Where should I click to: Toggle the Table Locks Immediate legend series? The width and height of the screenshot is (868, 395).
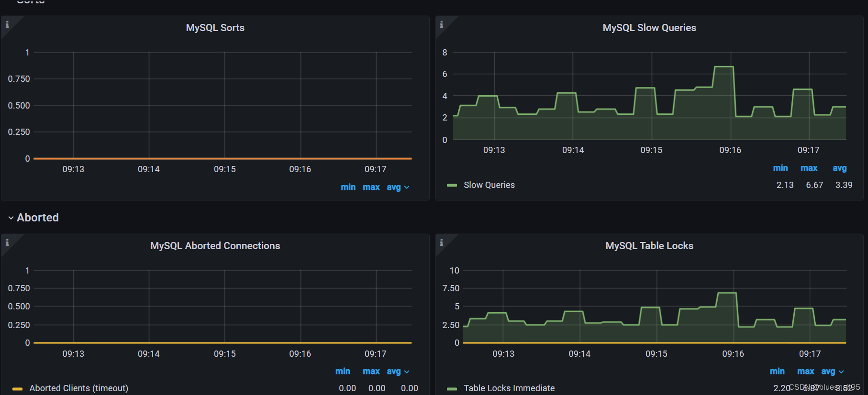[509, 388]
